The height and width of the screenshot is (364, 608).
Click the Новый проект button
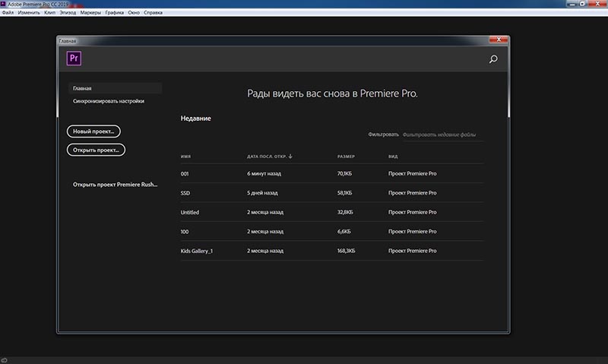(93, 131)
